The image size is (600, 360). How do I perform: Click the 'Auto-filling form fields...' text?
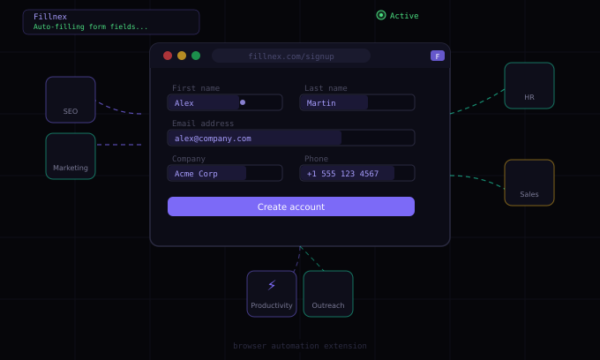click(x=90, y=26)
